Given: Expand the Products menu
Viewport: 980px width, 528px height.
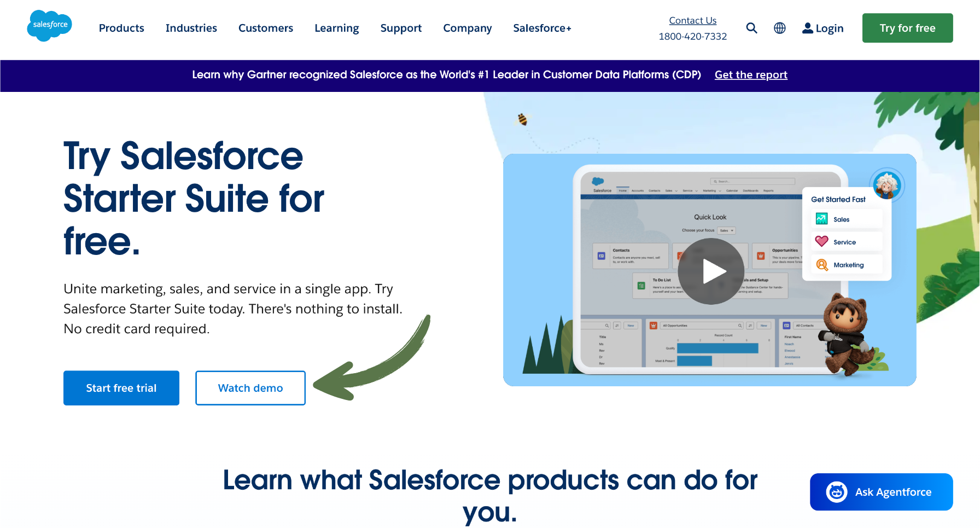Looking at the screenshot, I should click(121, 28).
